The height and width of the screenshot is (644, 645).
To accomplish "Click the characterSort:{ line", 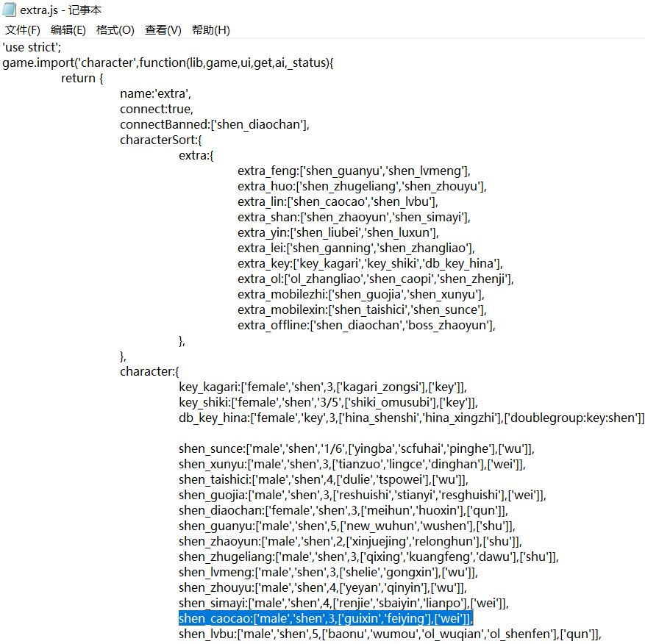I will [161, 140].
